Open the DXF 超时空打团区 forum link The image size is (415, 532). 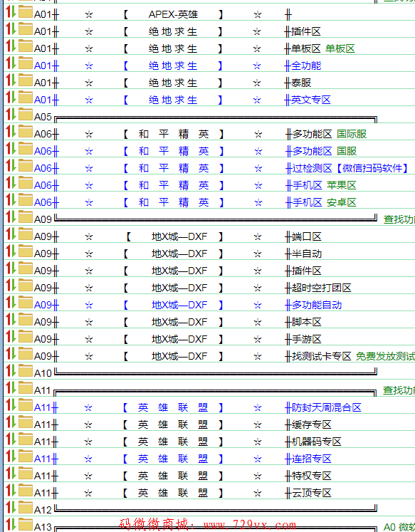193,288
